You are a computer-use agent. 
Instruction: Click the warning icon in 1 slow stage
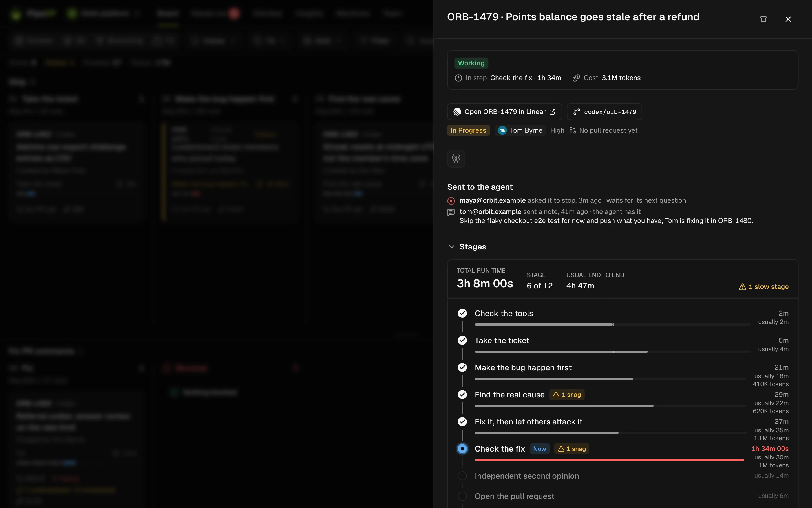point(743,286)
